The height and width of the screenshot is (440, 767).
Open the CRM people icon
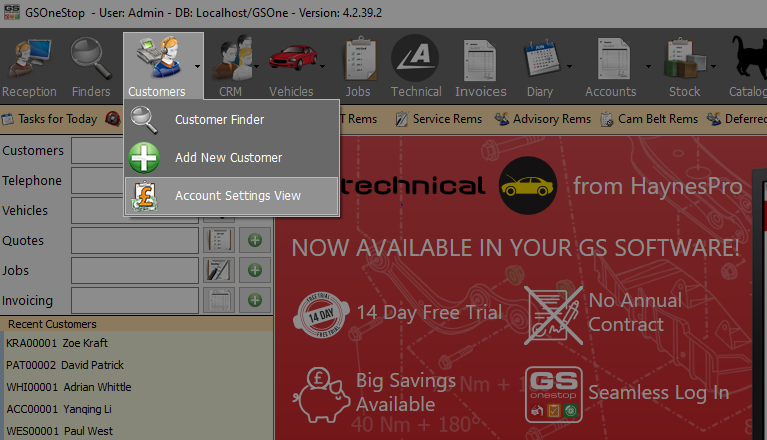tap(232, 66)
